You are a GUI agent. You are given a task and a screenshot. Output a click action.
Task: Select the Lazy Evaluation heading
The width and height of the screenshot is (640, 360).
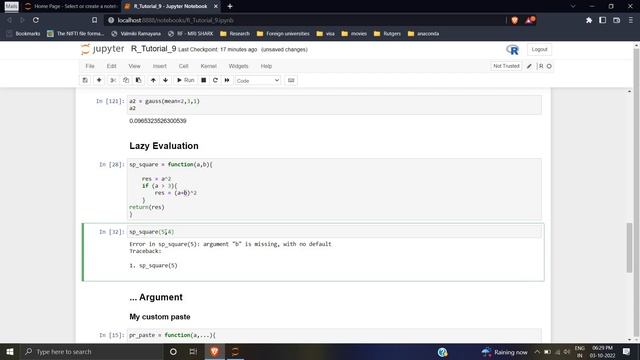tap(164, 146)
